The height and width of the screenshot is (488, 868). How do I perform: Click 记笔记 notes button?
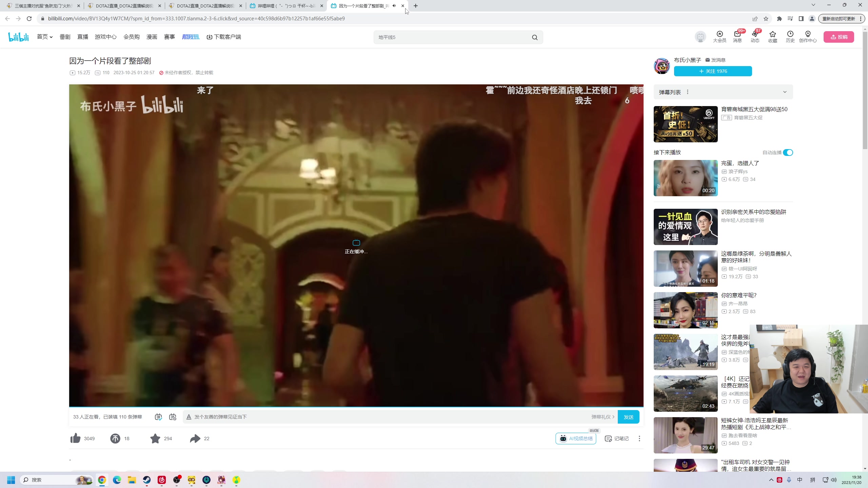point(617,439)
